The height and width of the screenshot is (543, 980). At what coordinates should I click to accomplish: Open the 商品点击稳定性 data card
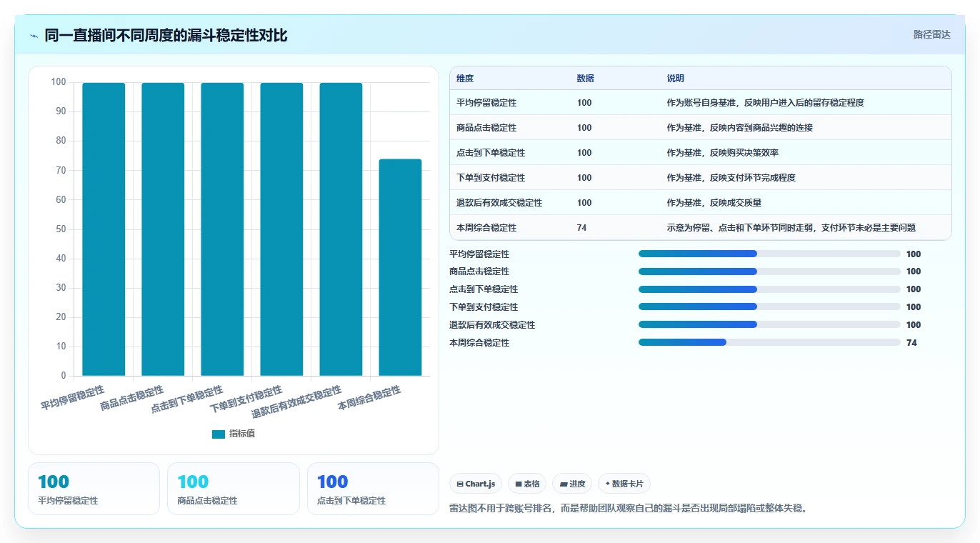click(233, 489)
